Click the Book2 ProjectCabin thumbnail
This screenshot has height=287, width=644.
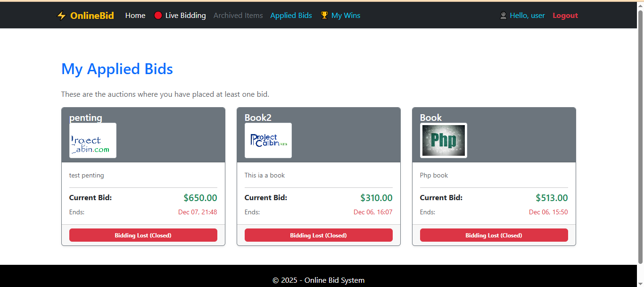tap(268, 140)
